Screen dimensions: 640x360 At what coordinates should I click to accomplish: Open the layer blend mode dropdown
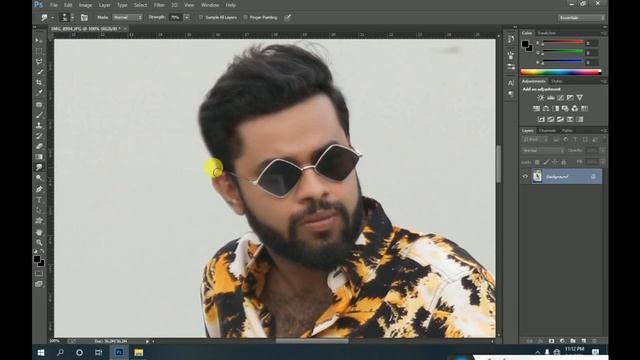pos(543,151)
